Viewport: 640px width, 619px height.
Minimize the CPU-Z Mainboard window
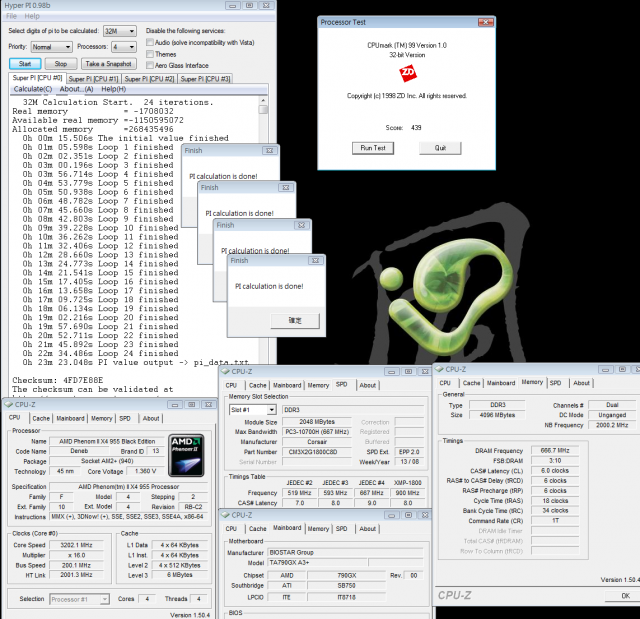391,515
